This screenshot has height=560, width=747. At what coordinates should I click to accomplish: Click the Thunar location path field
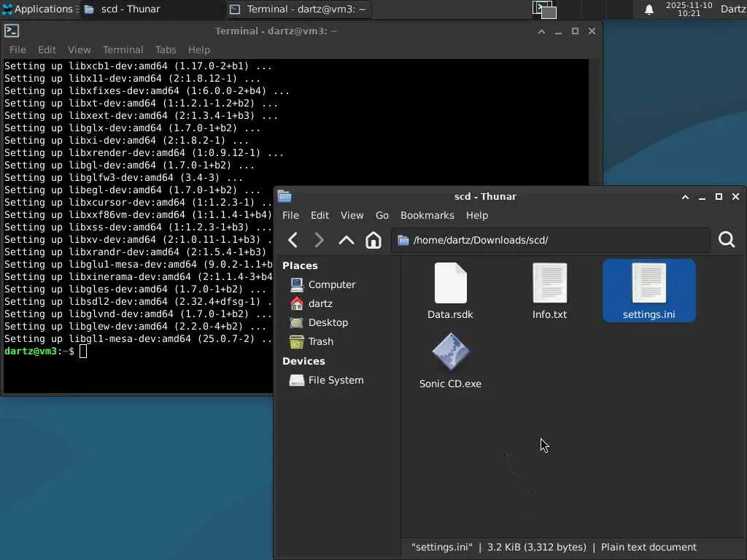tap(551, 240)
